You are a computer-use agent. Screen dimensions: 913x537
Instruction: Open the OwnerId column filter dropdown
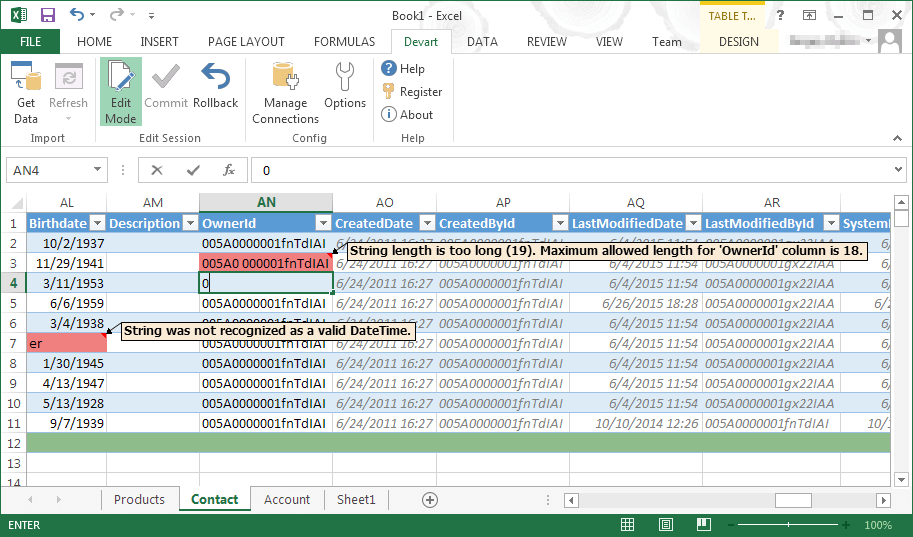tap(323, 223)
